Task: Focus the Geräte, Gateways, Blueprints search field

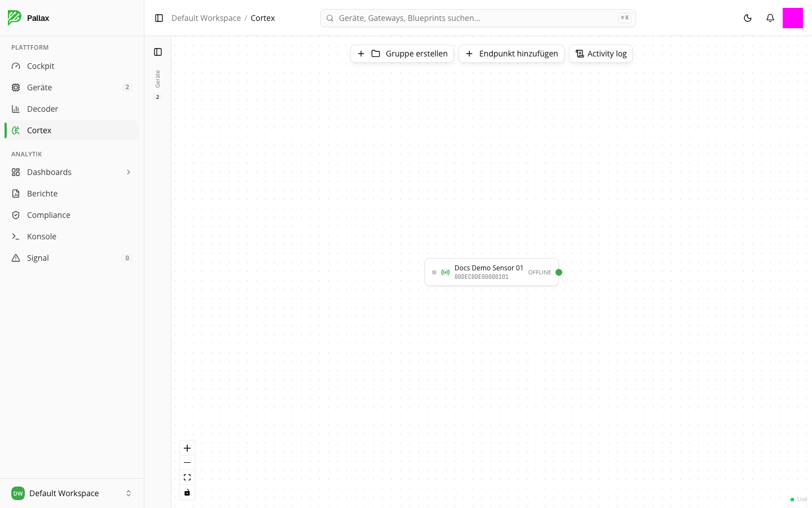Action: click(478, 18)
